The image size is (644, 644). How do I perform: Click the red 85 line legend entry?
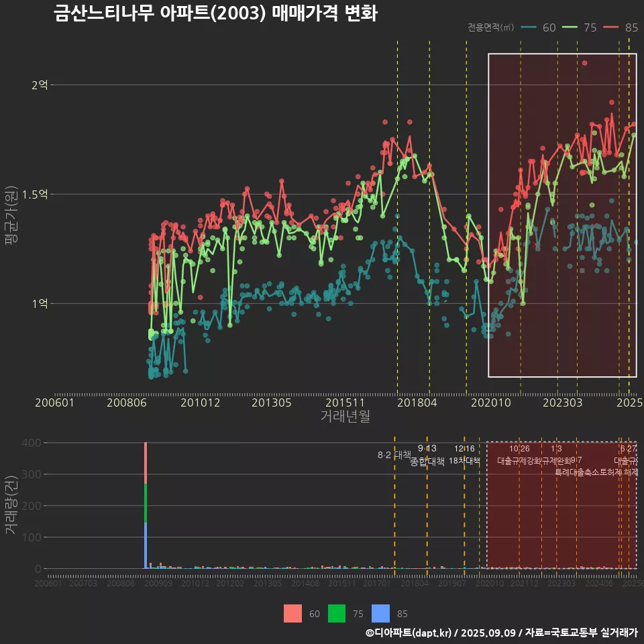(x=621, y=28)
